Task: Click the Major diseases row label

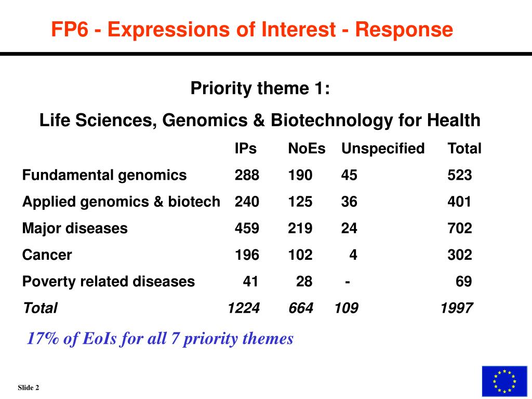Action: [75, 228]
